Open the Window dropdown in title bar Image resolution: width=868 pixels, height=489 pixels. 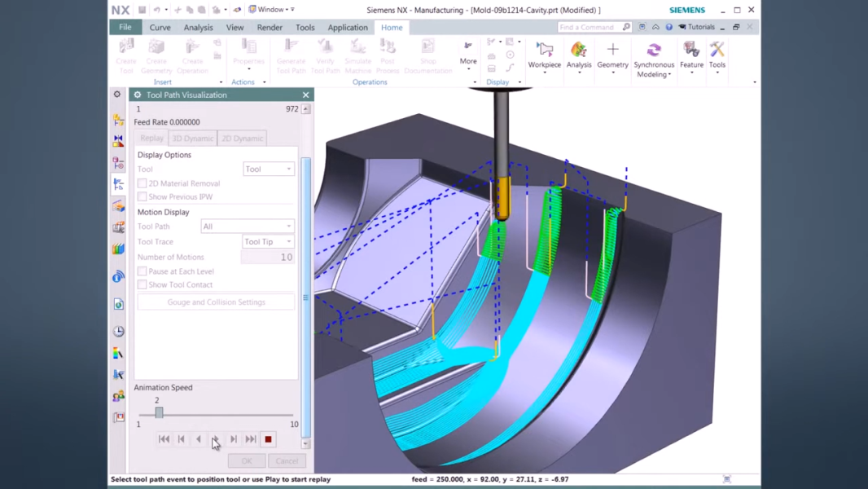(272, 10)
